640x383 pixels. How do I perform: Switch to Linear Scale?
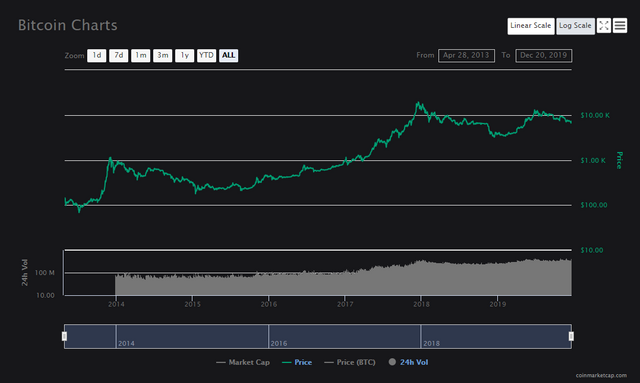[x=531, y=26]
